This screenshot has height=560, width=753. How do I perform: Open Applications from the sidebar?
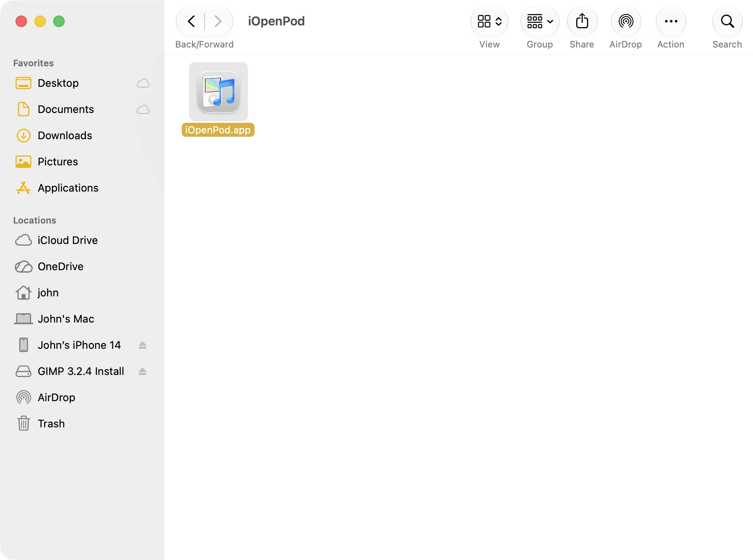pyautogui.click(x=82, y=188)
